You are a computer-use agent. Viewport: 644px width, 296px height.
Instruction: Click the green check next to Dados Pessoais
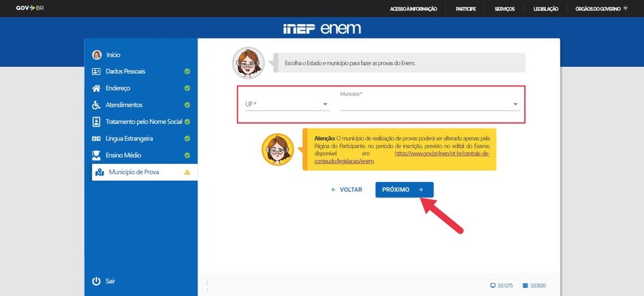[187, 71]
